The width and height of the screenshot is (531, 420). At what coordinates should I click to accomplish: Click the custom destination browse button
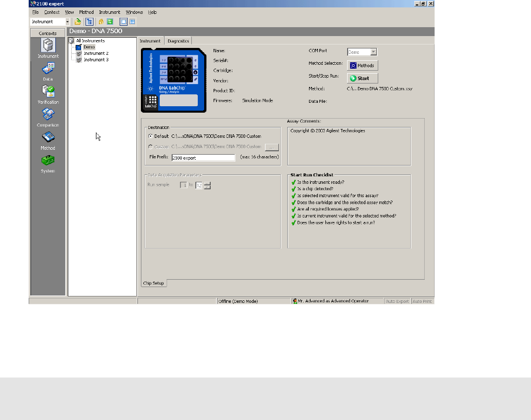click(x=271, y=147)
